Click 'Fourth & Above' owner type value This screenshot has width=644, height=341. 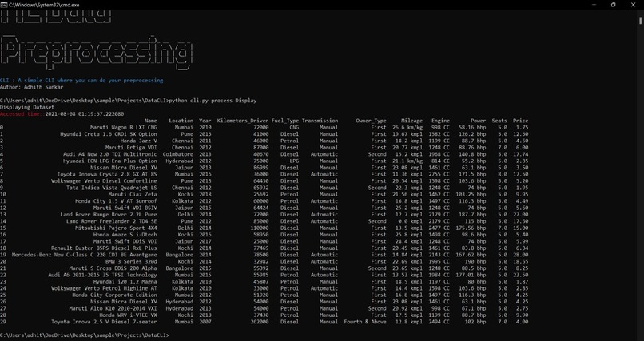point(365,322)
